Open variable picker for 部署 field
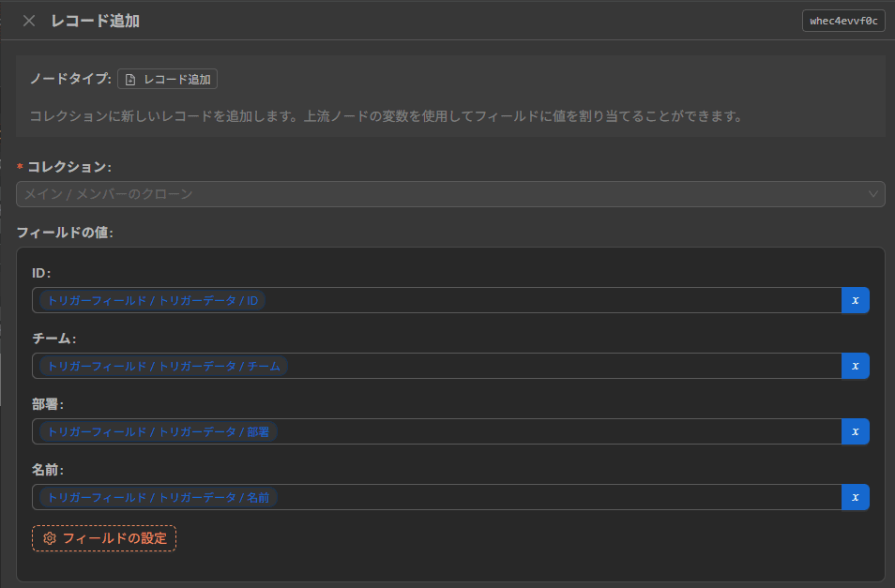Viewport: 895px width, 588px height. coord(855,431)
